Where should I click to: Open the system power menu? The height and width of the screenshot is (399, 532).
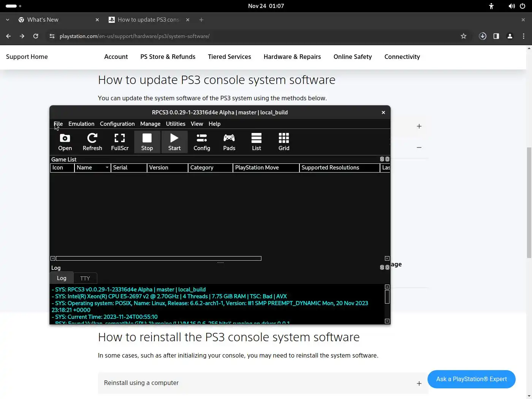click(522, 6)
